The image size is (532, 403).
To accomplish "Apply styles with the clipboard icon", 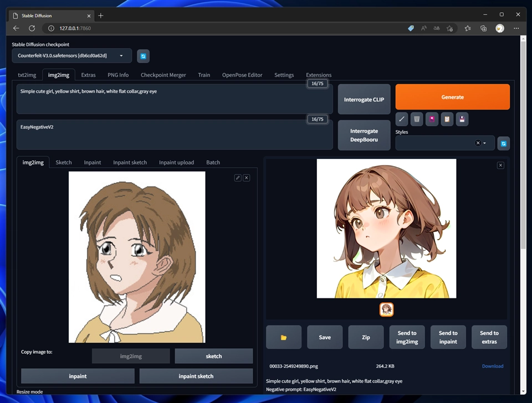I will click(x=447, y=119).
